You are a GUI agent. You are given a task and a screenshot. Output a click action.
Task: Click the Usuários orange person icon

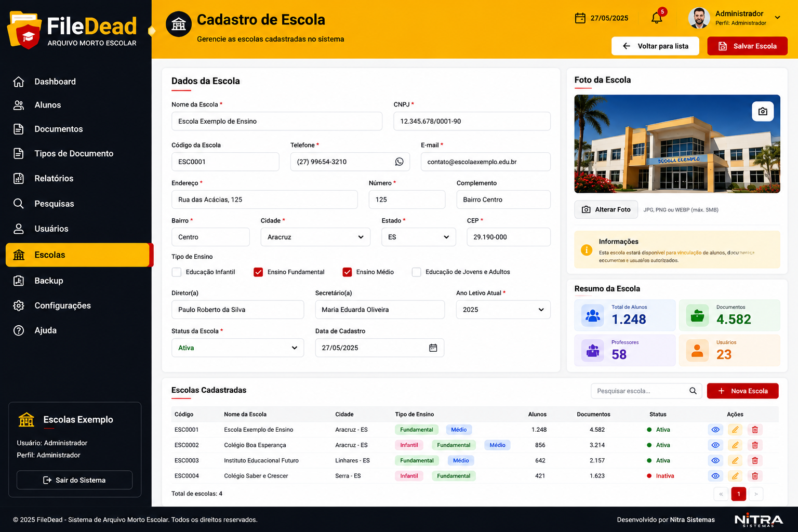point(698,351)
